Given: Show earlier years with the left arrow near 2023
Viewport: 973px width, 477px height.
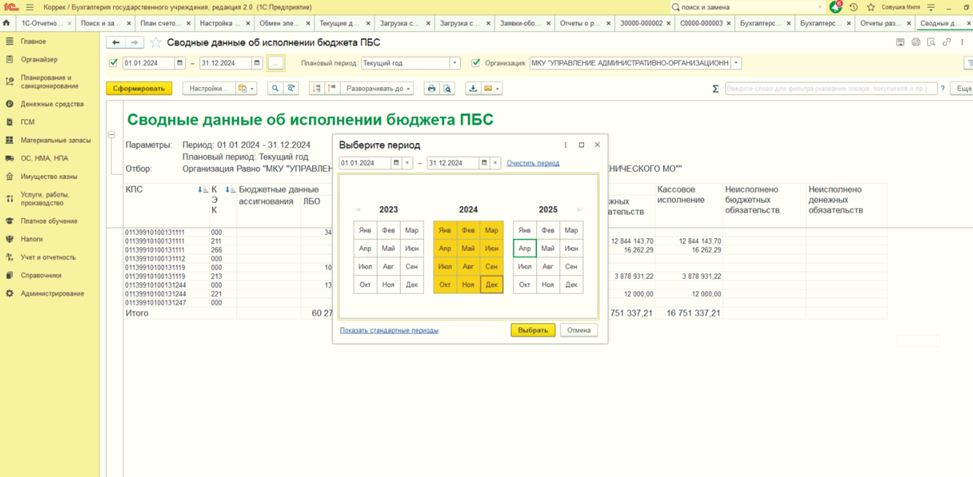Looking at the screenshot, I should pos(357,210).
